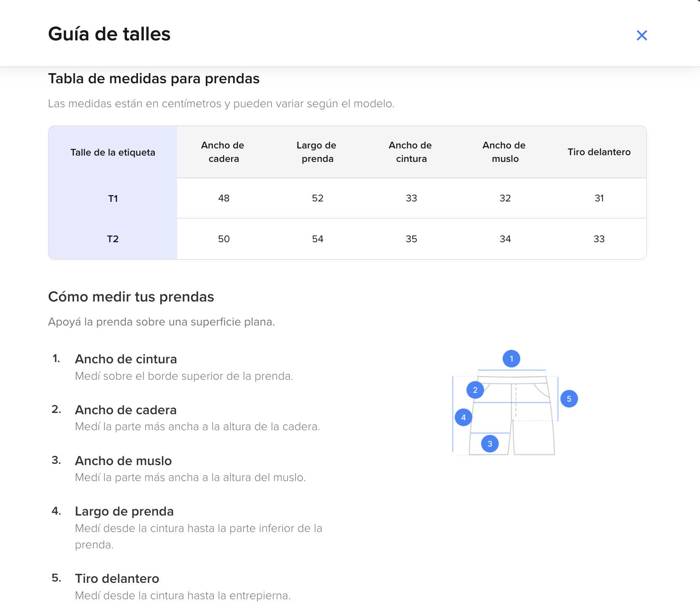The width and height of the screenshot is (700, 603).
Task: Click the Guía de talles title
Action: 109,34
